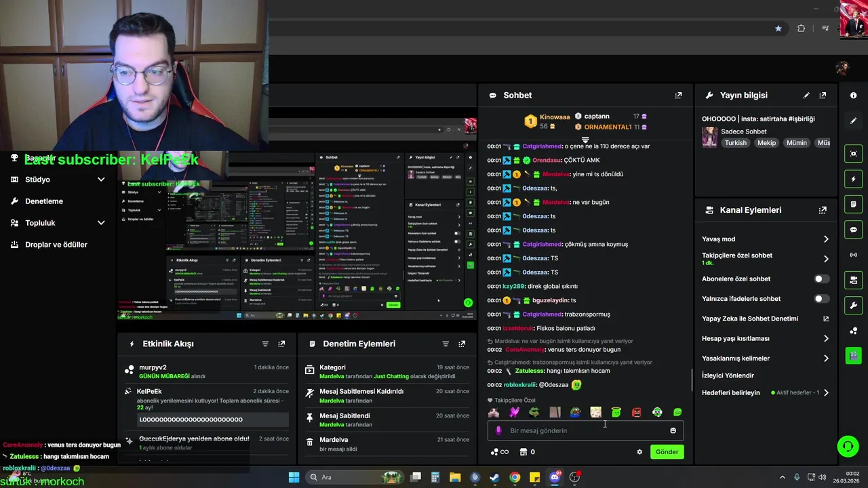
Task: Open filter on Etkinlik Akışı panel
Action: [265, 344]
